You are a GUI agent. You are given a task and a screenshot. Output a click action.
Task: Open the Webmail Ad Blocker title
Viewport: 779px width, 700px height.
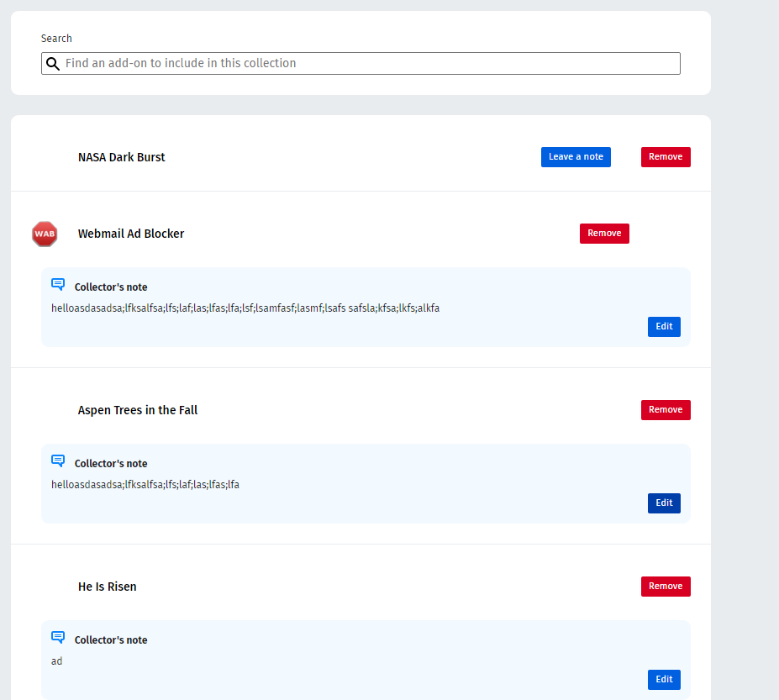click(130, 234)
